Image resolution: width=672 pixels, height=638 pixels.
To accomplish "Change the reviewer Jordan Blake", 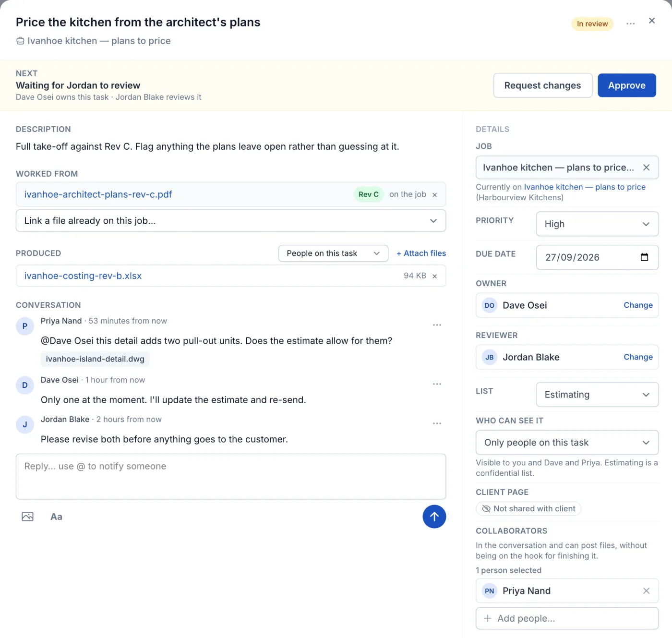I will click(638, 357).
